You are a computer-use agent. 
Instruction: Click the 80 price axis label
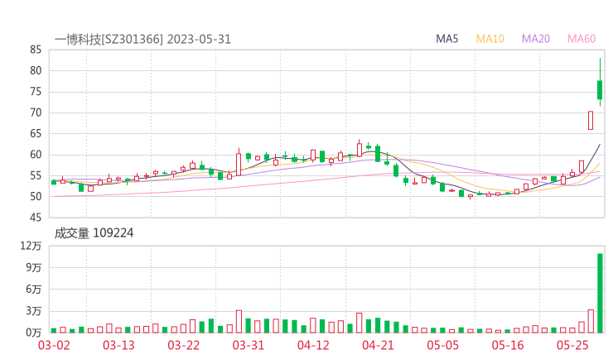(x=36, y=70)
